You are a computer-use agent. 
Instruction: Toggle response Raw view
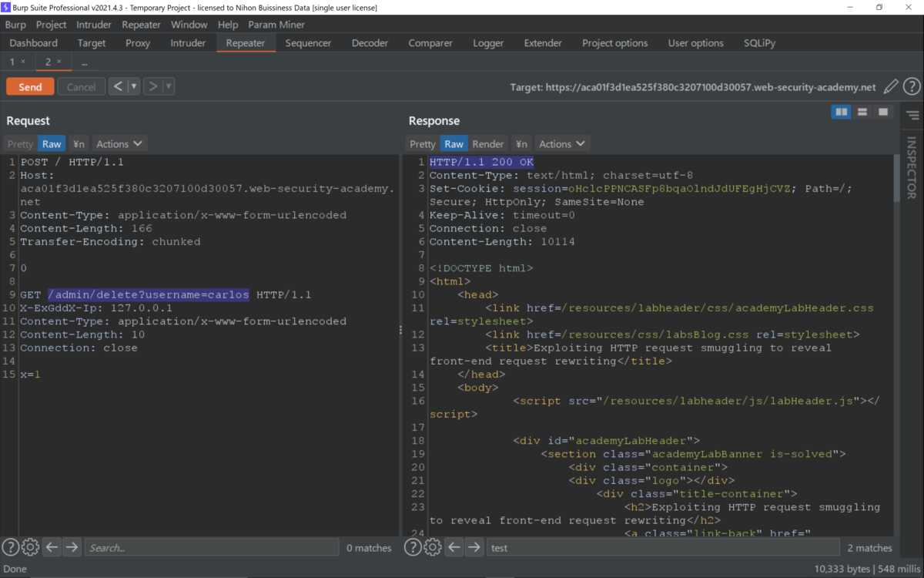[x=454, y=144]
